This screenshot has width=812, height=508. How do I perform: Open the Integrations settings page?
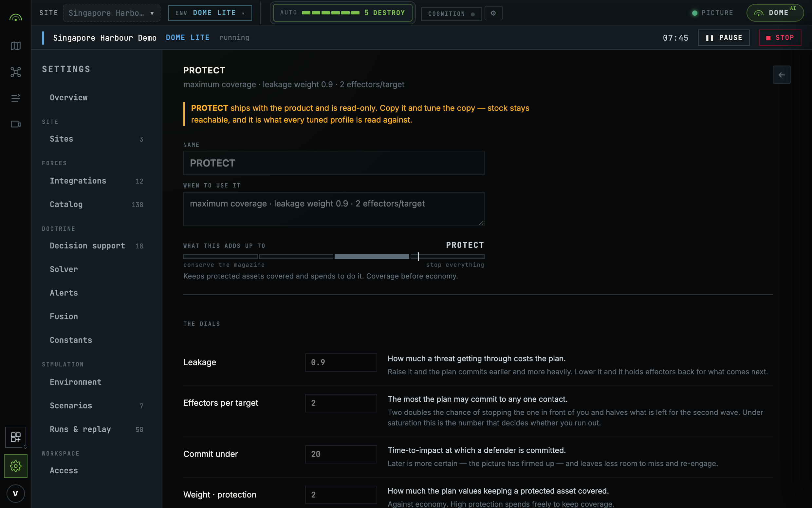click(96, 181)
